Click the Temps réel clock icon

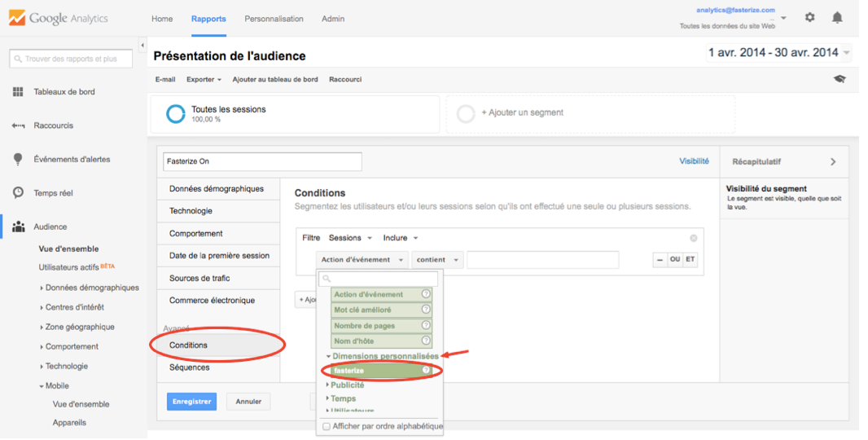(18, 193)
